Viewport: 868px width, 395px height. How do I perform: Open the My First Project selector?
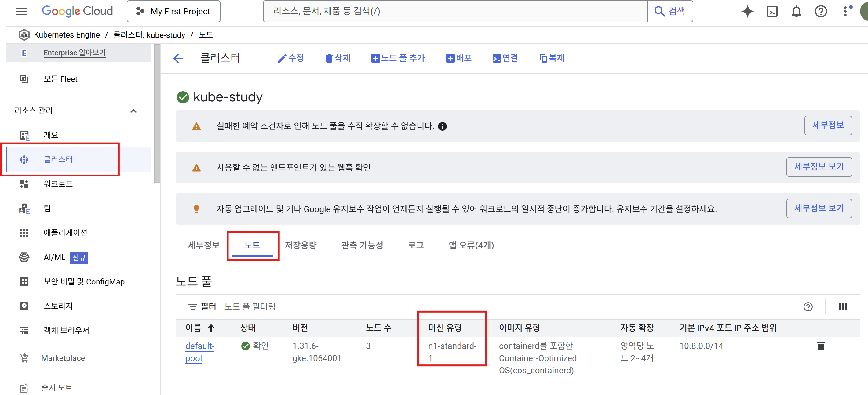tap(173, 12)
